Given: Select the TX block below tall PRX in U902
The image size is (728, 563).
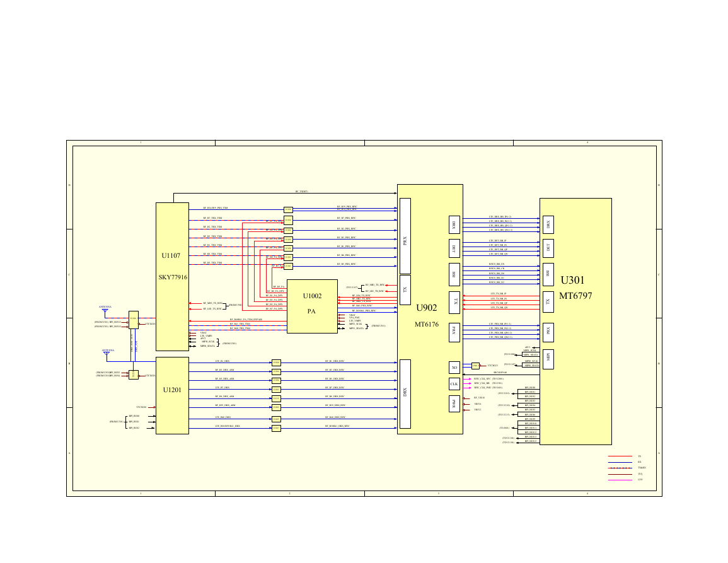Looking at the screenshot, I should (x=405, y=290).
